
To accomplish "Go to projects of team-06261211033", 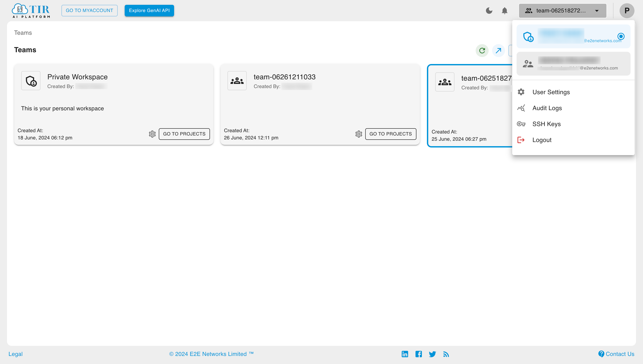I will 391,134.
